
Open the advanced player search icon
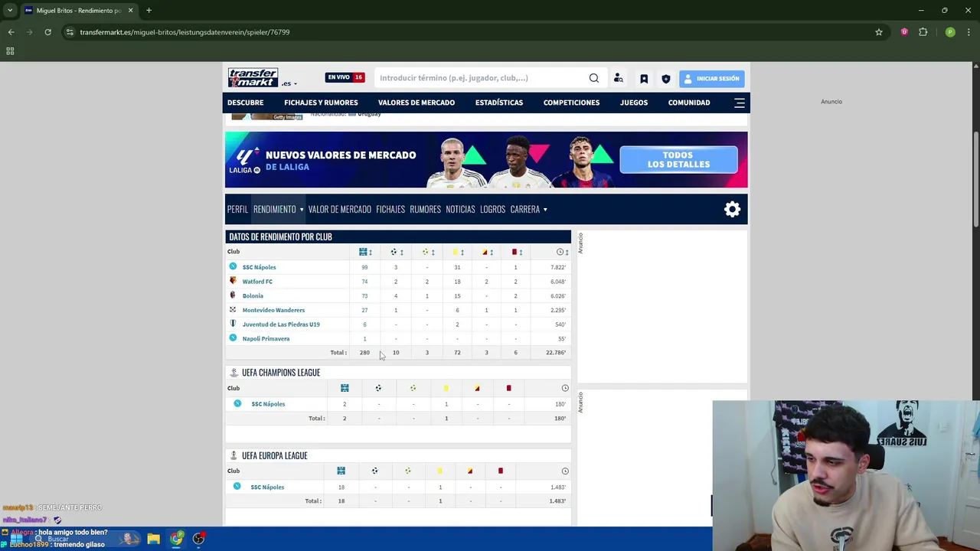click(x=619, y=78)
